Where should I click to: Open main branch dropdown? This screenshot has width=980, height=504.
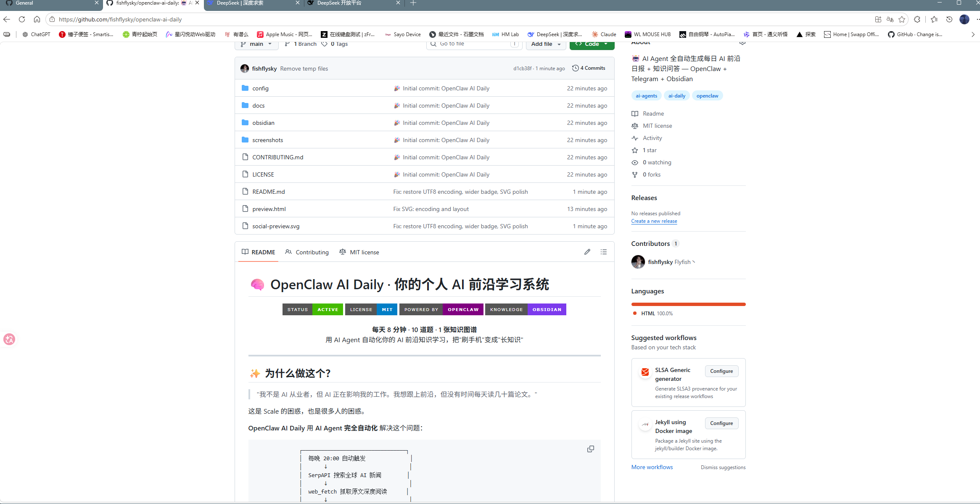point(256,44)
